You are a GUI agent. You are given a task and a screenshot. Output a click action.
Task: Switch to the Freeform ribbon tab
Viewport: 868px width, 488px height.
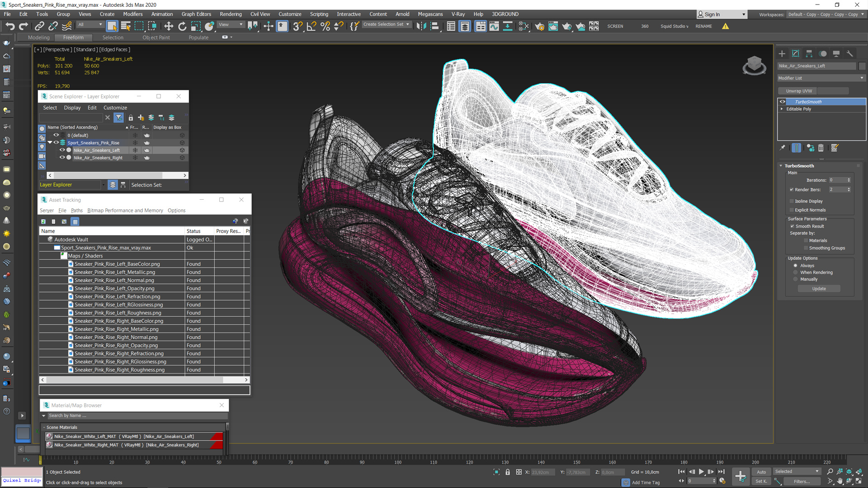(73, 38)
